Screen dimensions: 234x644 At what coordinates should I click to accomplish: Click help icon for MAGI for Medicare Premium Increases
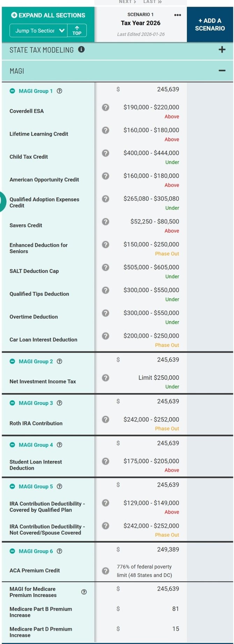[x=84, y=592]
